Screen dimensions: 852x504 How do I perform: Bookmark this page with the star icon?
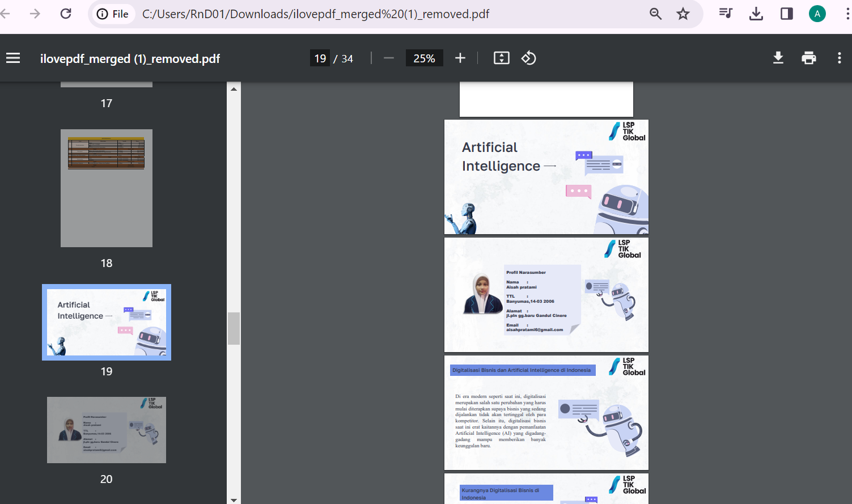683,14
